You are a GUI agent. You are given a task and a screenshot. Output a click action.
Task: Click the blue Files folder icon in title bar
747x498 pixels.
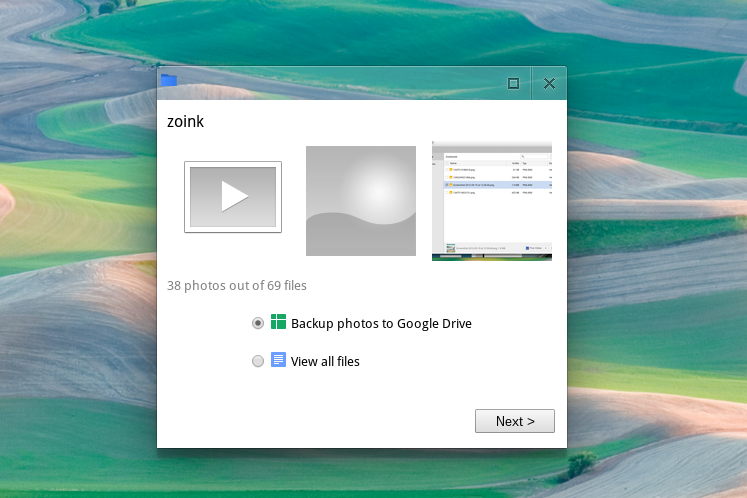click(x=169, y=81)
